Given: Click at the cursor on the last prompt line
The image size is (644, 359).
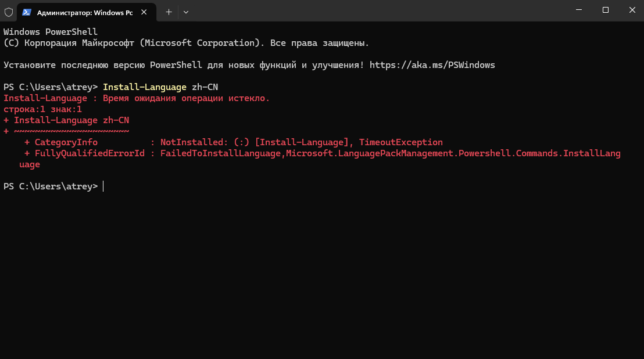Looking at the screenshot, I should click(103, 186).
